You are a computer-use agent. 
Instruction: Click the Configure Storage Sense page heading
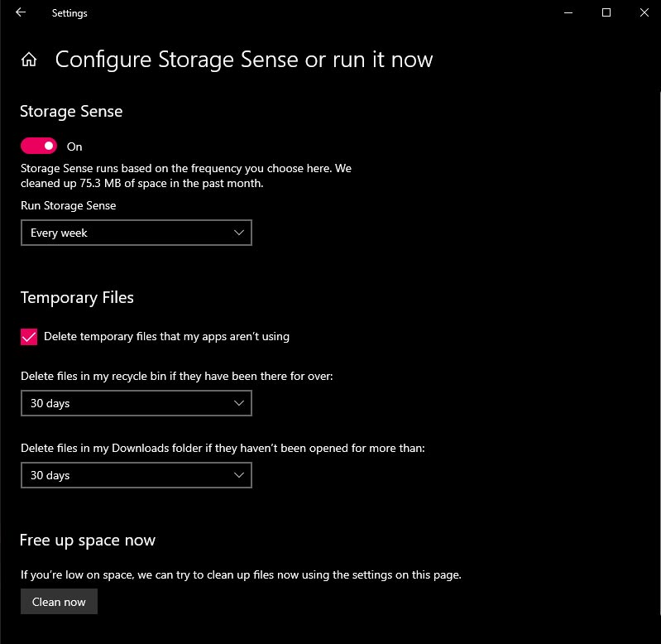[x=244, y=60]
